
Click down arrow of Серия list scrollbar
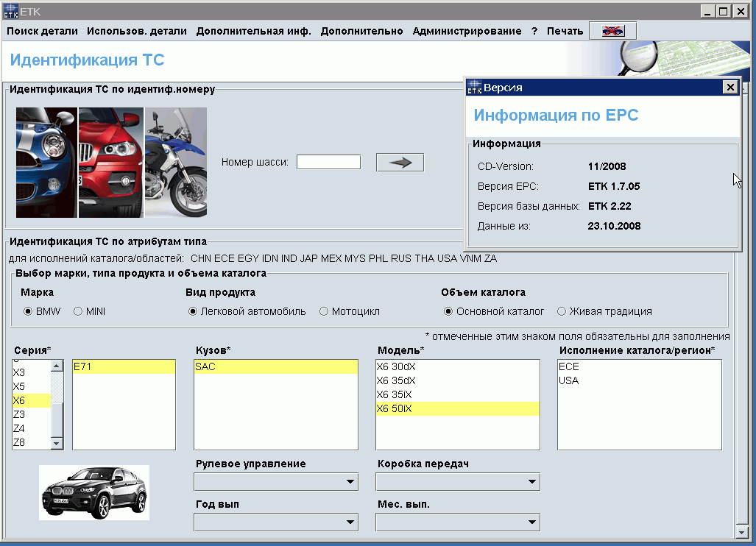pyautogui.click(x=57, y=443)
